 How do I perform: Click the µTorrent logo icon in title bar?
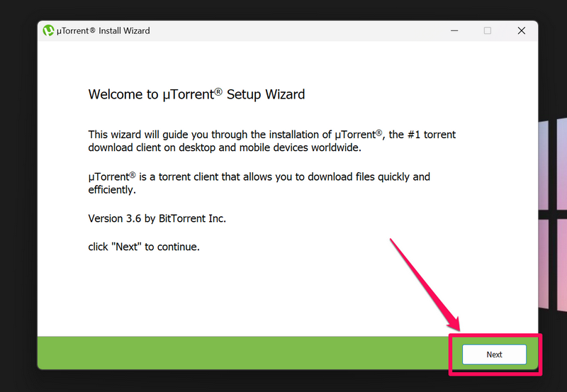(48, 30)
